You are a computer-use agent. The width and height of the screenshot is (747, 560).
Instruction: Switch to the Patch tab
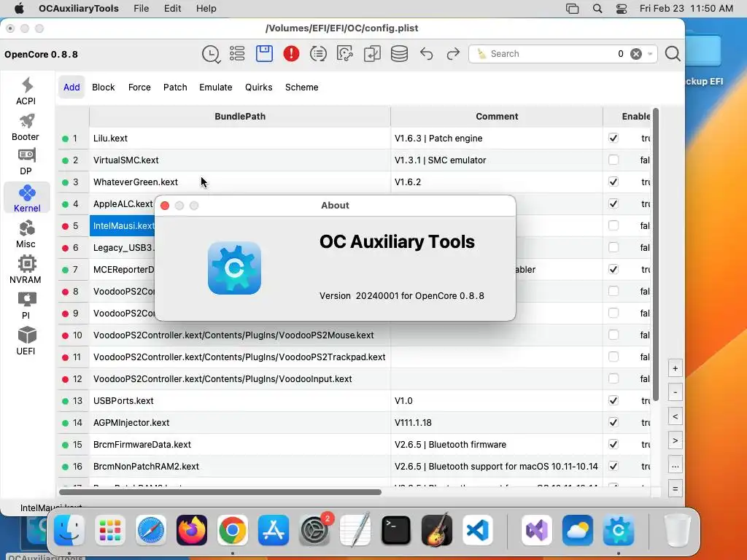175,87
